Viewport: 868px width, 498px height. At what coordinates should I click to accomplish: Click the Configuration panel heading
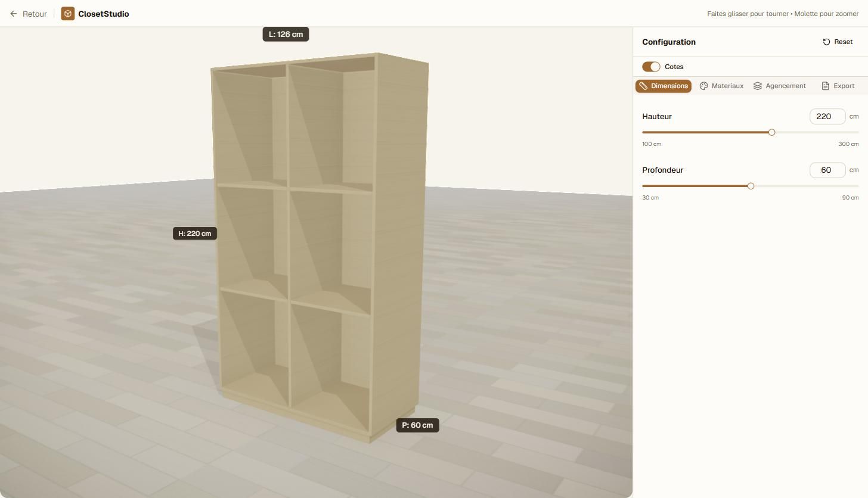pyautogui.click(x=669, y=42)
